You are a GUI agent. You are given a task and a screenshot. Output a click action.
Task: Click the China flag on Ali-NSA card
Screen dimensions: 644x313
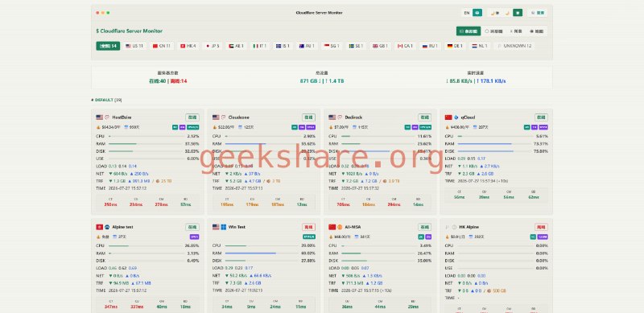(332, 227)
